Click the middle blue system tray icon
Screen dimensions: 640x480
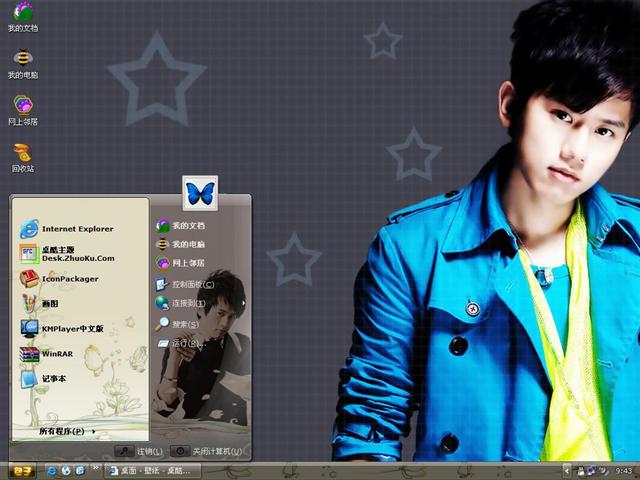[592, 471]
